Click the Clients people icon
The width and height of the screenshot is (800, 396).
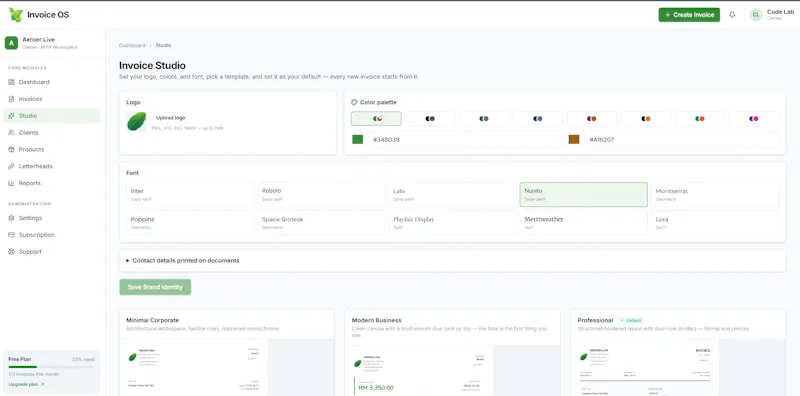click(x=11, y=133)
